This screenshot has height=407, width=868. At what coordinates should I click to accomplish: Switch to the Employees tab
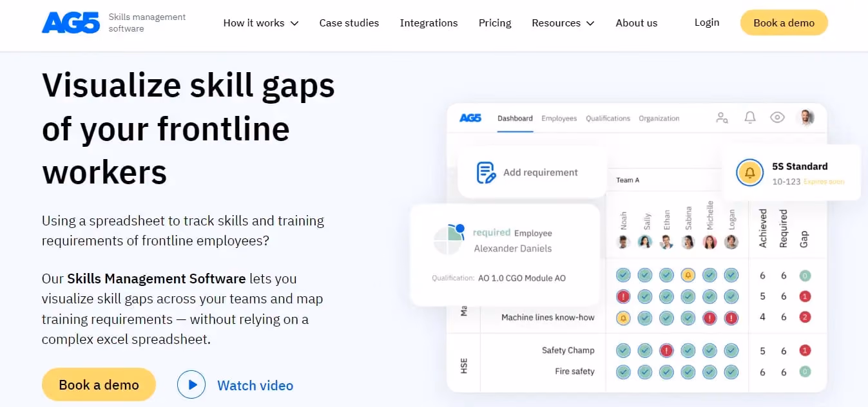pos(559,118)
